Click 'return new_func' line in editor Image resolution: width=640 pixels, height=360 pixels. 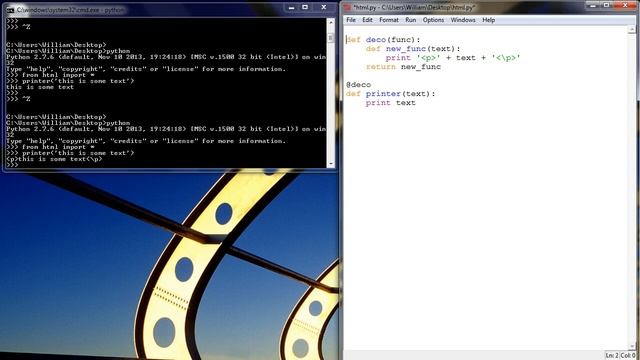403,67
